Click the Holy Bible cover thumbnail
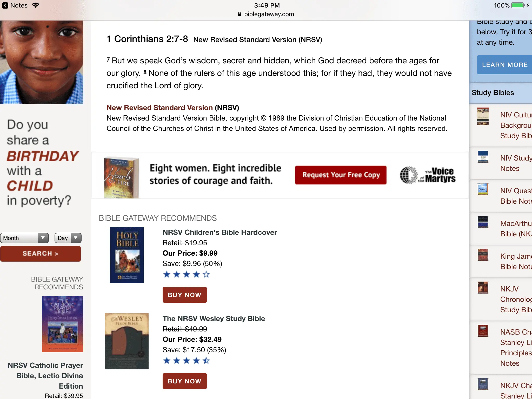Screen dimensions: 532x399 click(127, 255)
